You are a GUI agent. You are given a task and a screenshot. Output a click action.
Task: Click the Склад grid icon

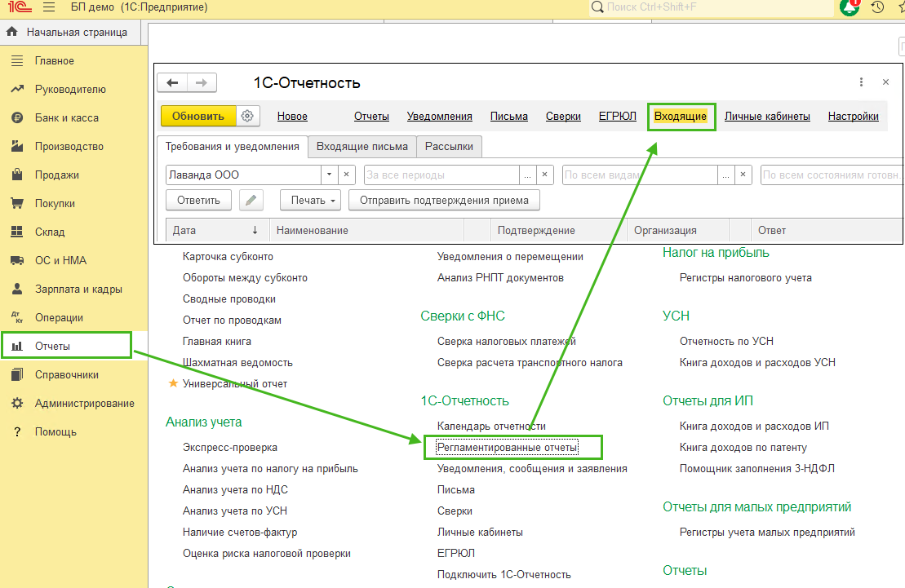tap(17, 232)
